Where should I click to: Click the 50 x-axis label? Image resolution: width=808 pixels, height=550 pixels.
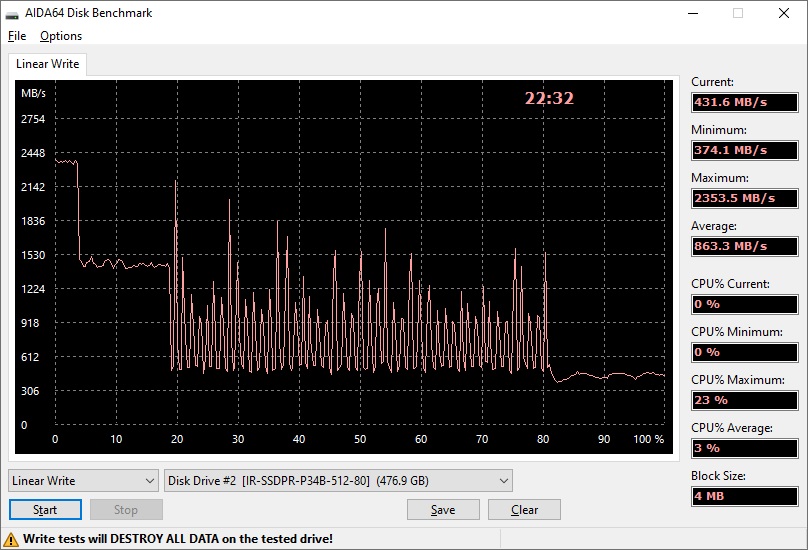360,439
